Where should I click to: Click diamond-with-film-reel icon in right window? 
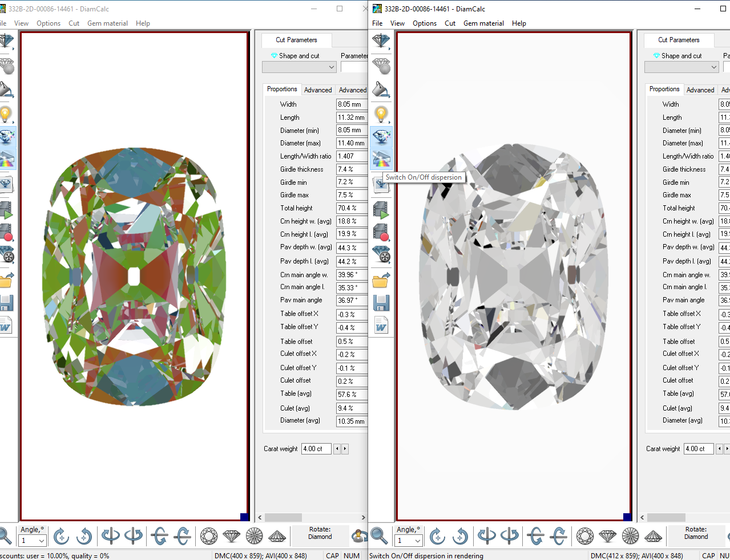click(x=381, y=254)
